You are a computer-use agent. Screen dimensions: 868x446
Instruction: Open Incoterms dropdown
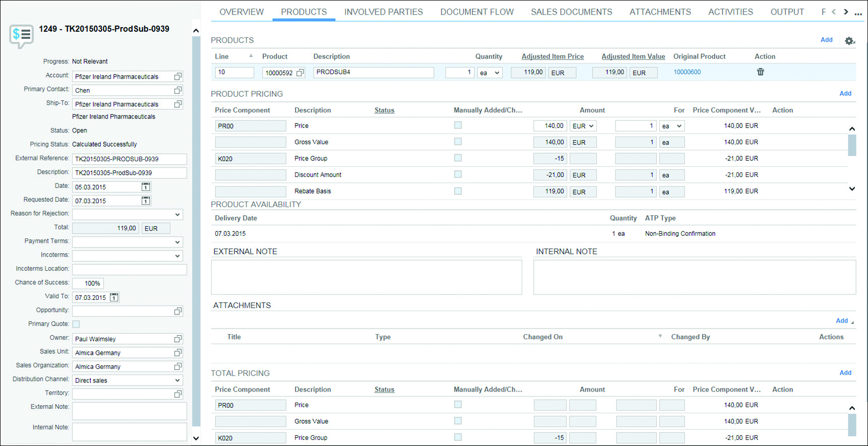point(177,256)
